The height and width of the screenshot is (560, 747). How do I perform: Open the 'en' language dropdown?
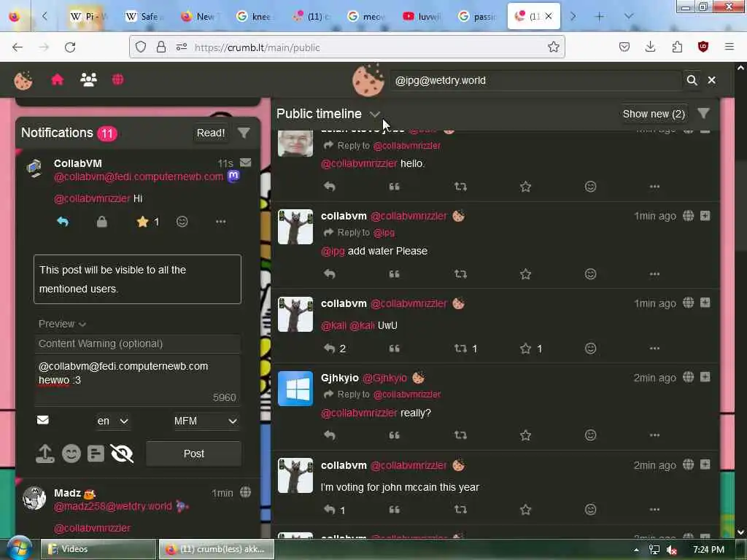click(113, 421)
